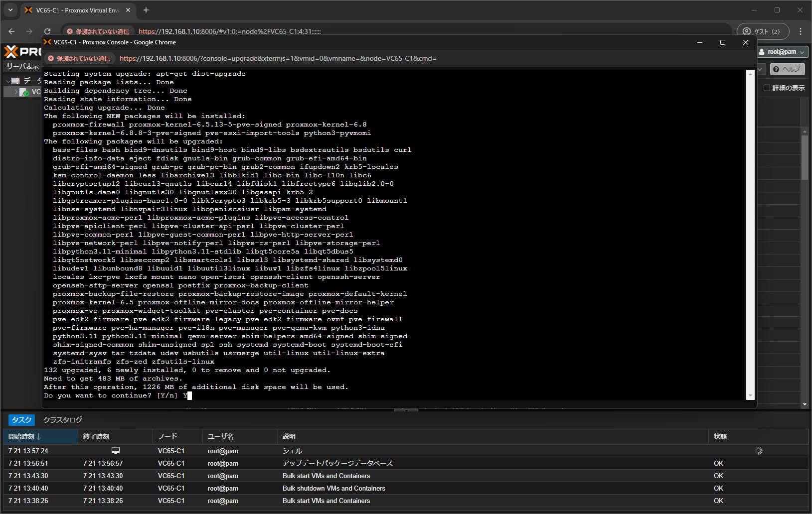Reload the main Proxmox page
The height and width of the screenshot is (514, 812).
coord(47,31)
